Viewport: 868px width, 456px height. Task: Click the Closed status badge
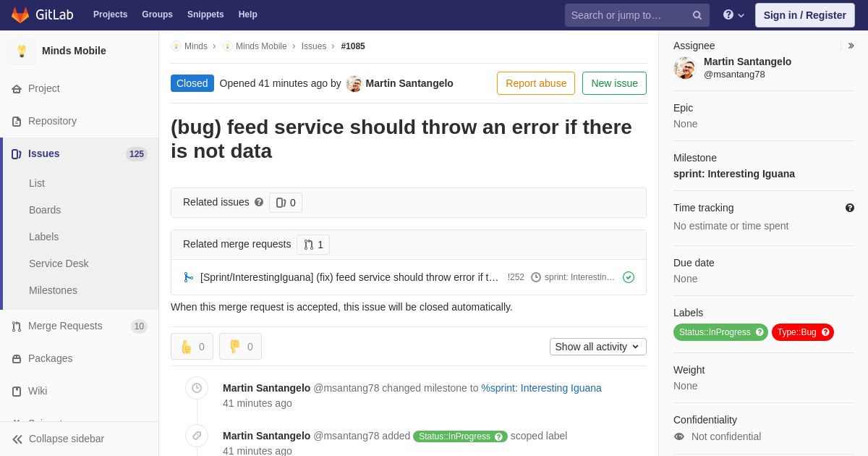(192, 83)
